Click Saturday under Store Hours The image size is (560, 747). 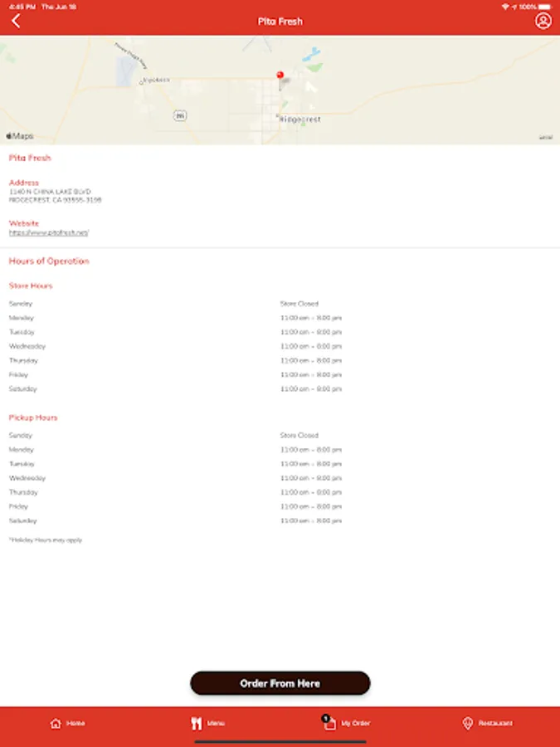click(23, 389)
